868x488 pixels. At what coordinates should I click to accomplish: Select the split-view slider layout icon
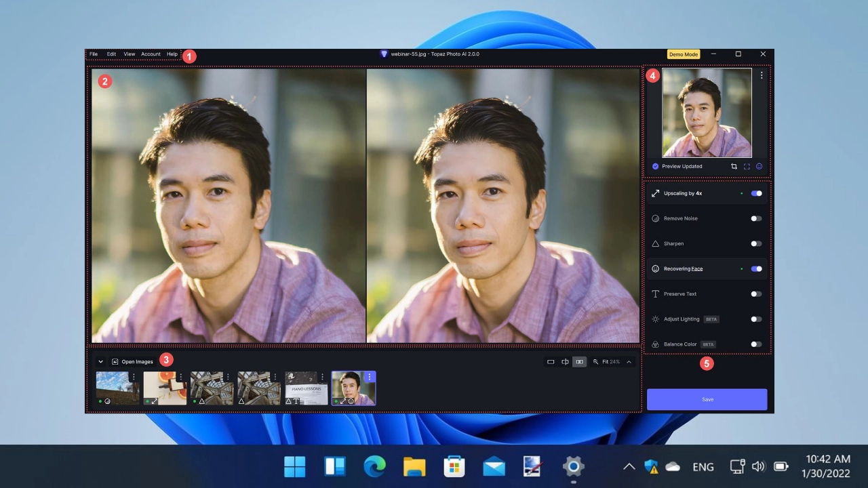tap(565, 362)
